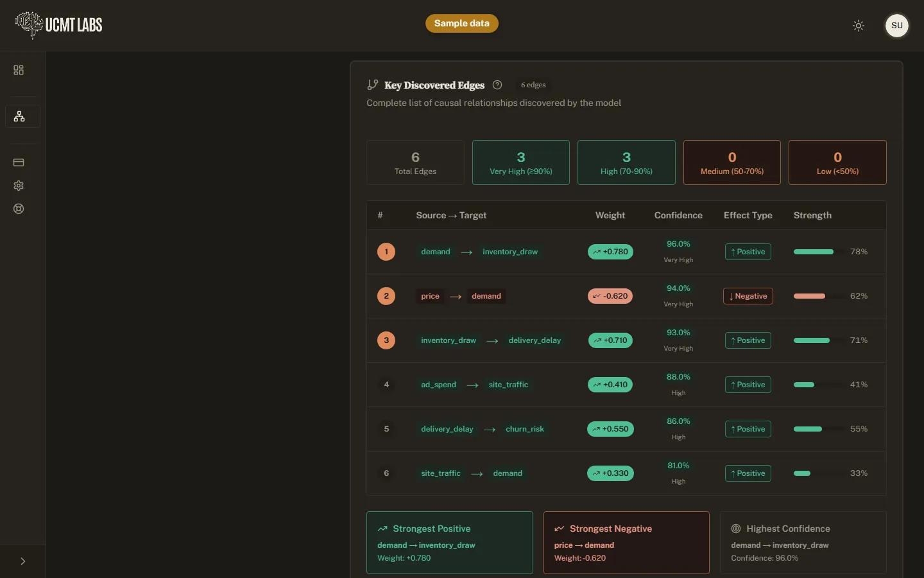924x578 pixels.
Task: Open the SU user avatar menu
Action: click(897, 26)
